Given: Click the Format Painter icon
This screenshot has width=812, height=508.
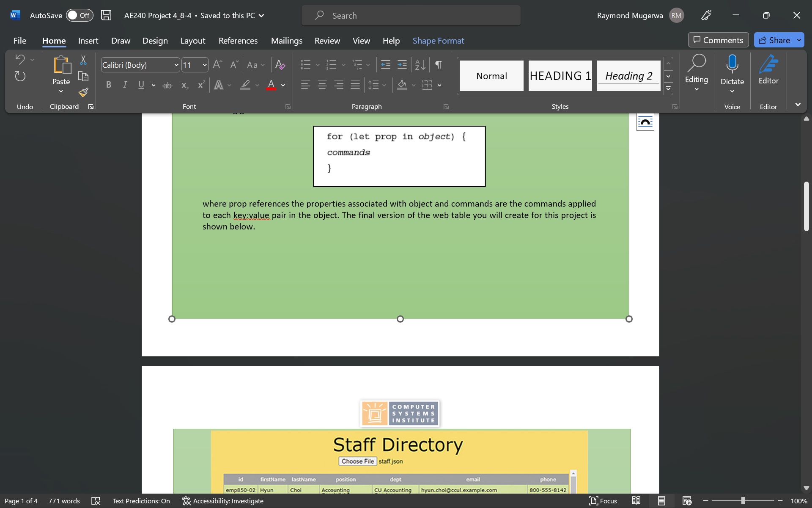Looking at the screenshot, I should 83,92.
